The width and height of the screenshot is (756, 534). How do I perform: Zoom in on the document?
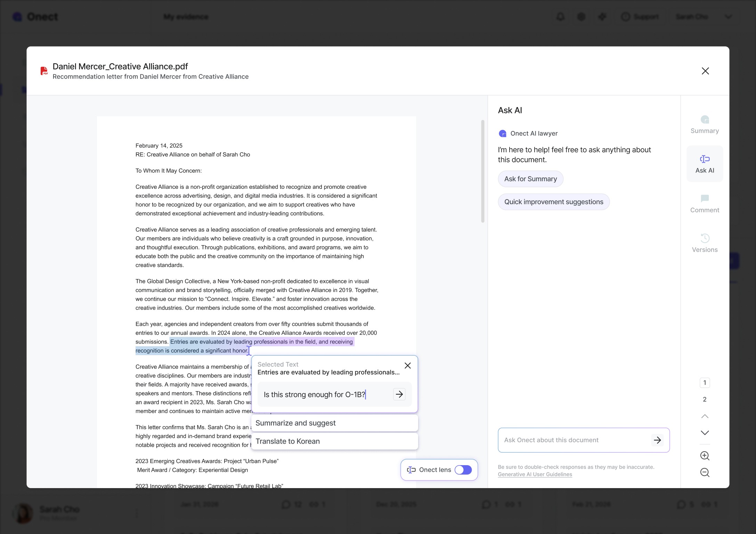click(705, 456)
